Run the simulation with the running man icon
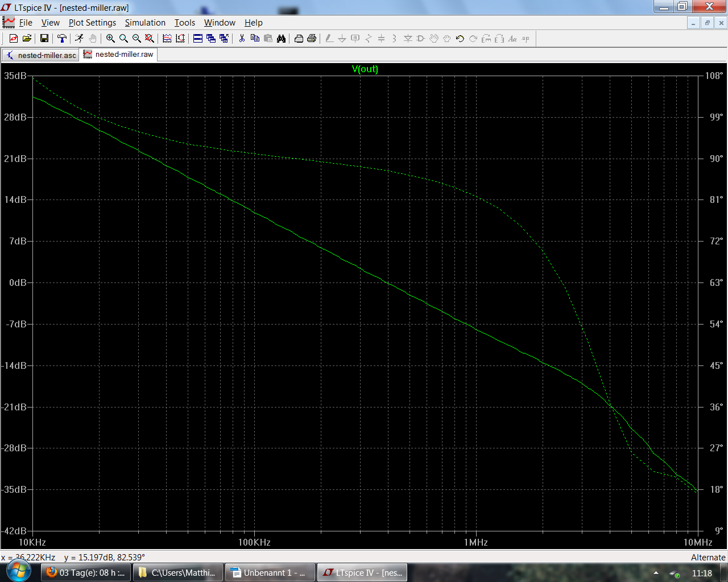 pyautogui.click(x=80, y=39)
